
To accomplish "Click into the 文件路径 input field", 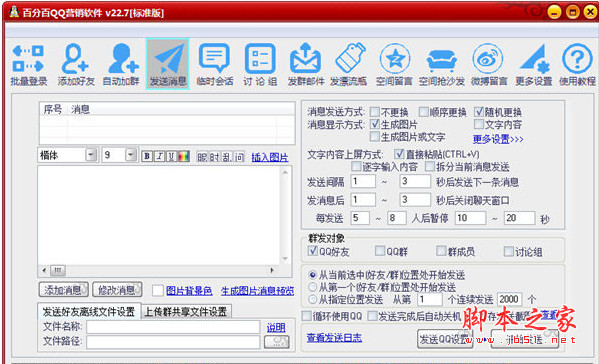I will [173, 342].
